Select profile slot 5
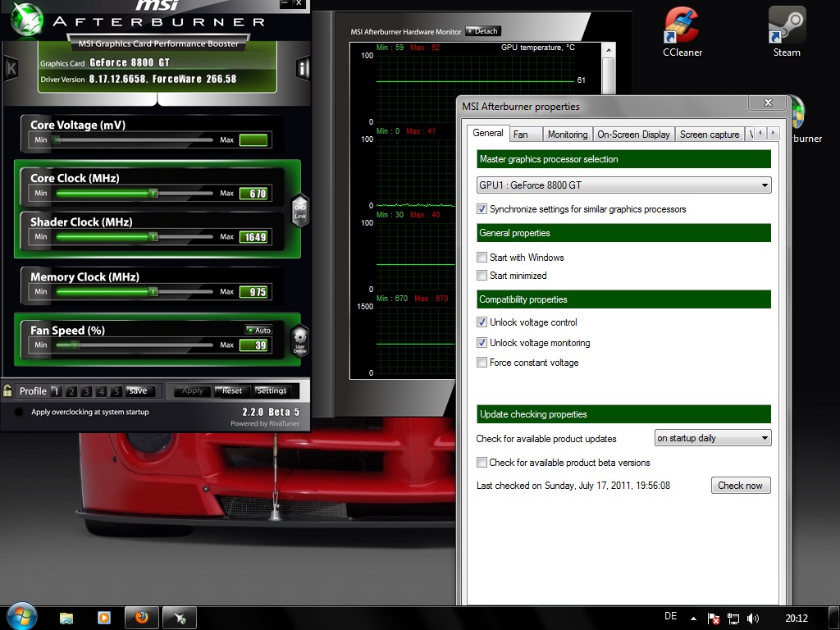840x630 pixels. coord(116,391)
